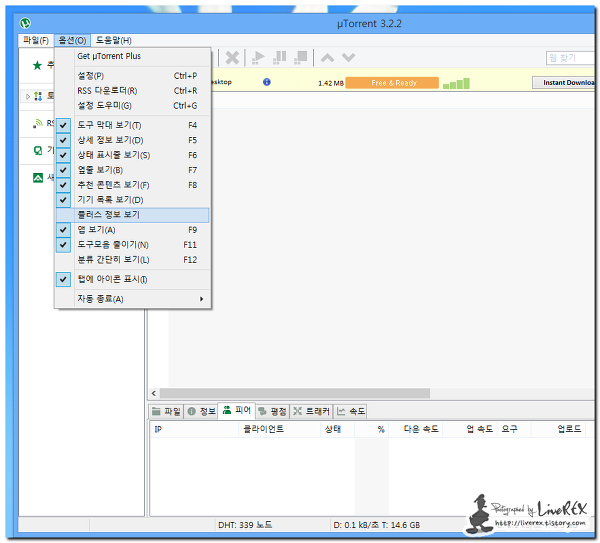Click the Stop torrent toolbar icon
The image size is (600, 543).
click(301, 57)
